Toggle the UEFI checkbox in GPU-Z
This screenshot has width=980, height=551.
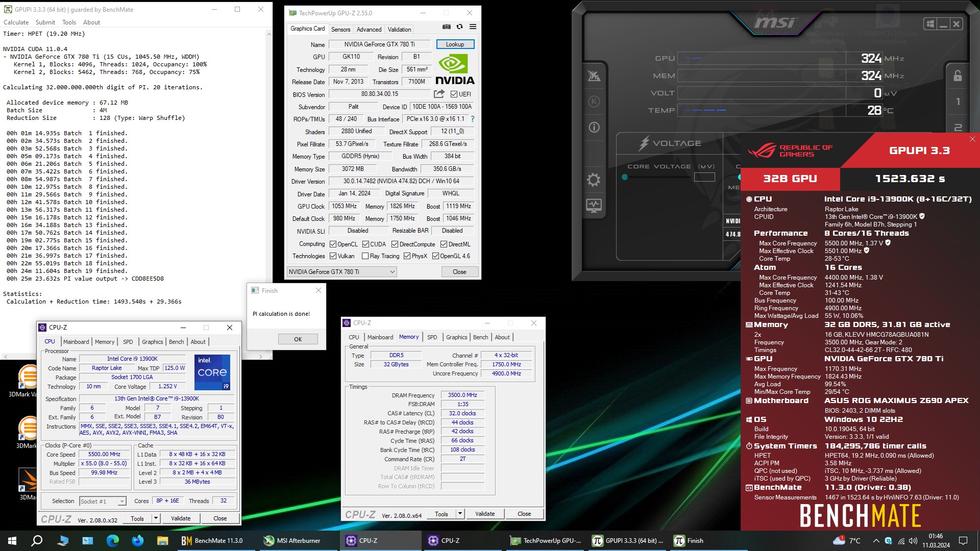(x=454, y=94)
